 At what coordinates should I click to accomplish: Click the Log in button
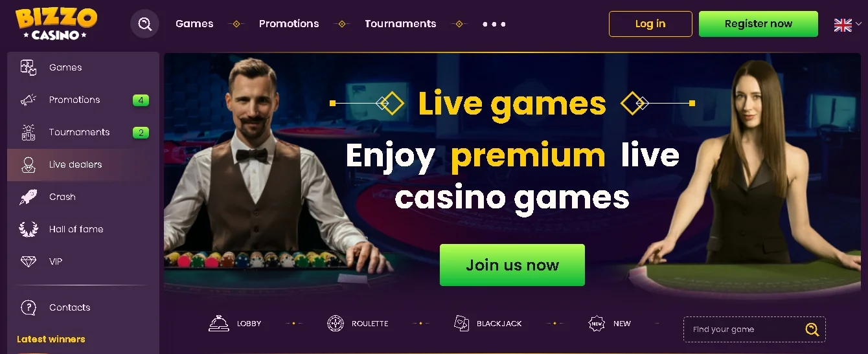pyautogui.click(x=650, y=24)
